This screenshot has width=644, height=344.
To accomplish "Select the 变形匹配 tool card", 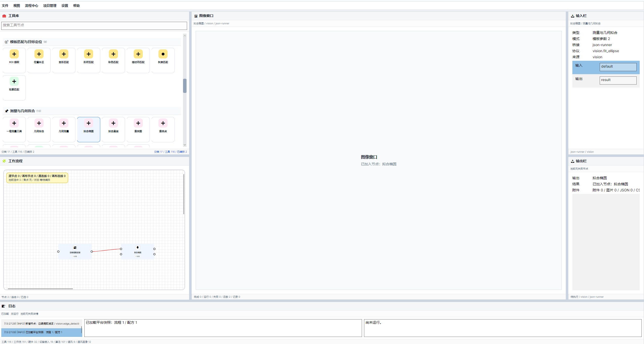I will 64,60.
